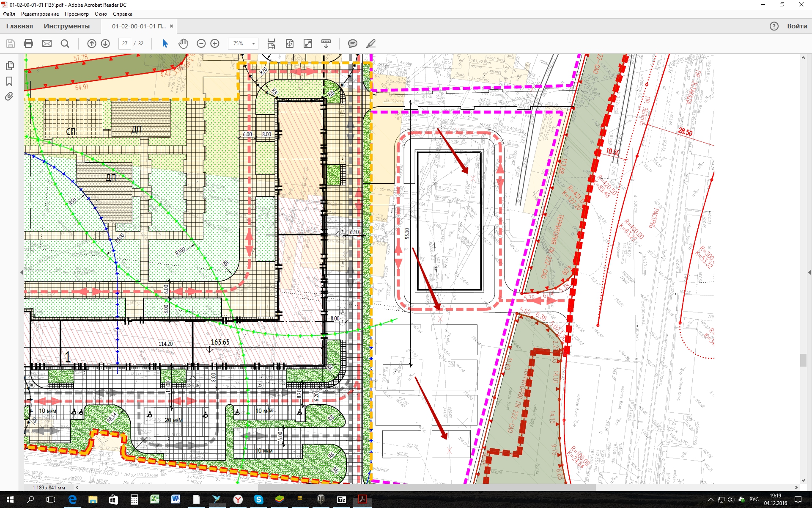Image resolution: width=812 pixels, height=508 pixels.
Task: Click the email envelope icon
Action: click(x=47, y=44)
